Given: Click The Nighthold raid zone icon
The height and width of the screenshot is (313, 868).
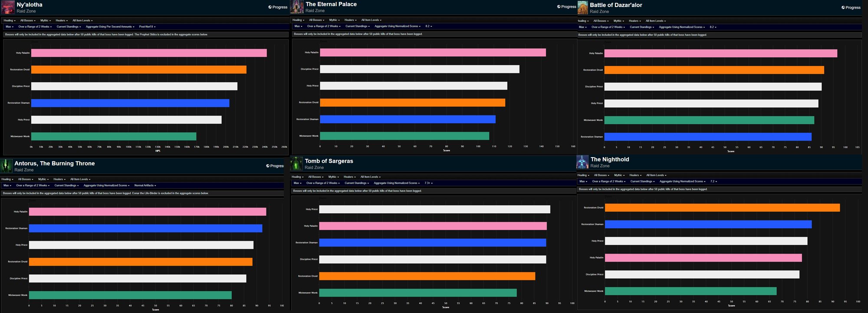Looking at the screenshot, I should click(x=582, y=162).
